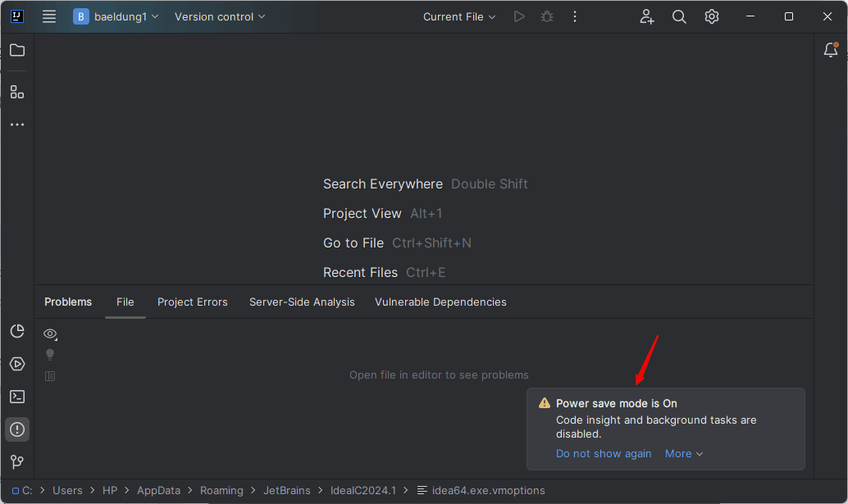Switch to the Vulnerable Dependencies tab

440,302
